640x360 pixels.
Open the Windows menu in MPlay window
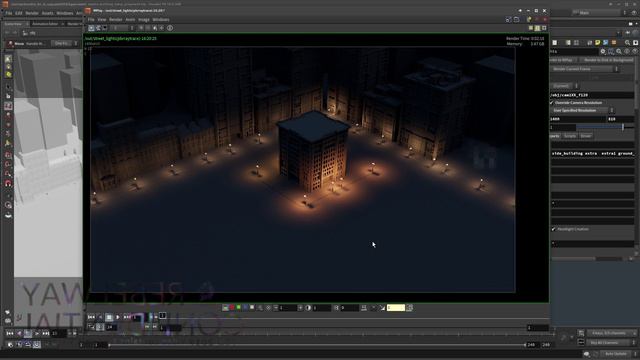pyautogui.click(x=161, y=20)
